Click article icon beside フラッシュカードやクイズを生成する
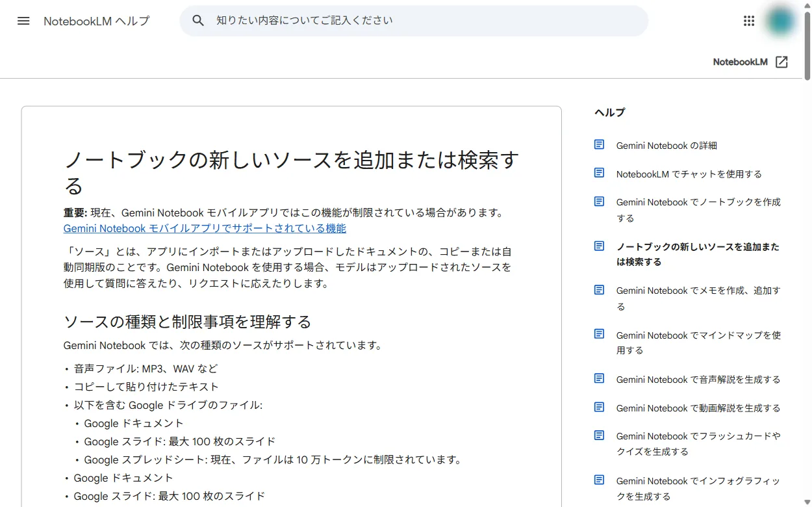 tap(600, 435)
